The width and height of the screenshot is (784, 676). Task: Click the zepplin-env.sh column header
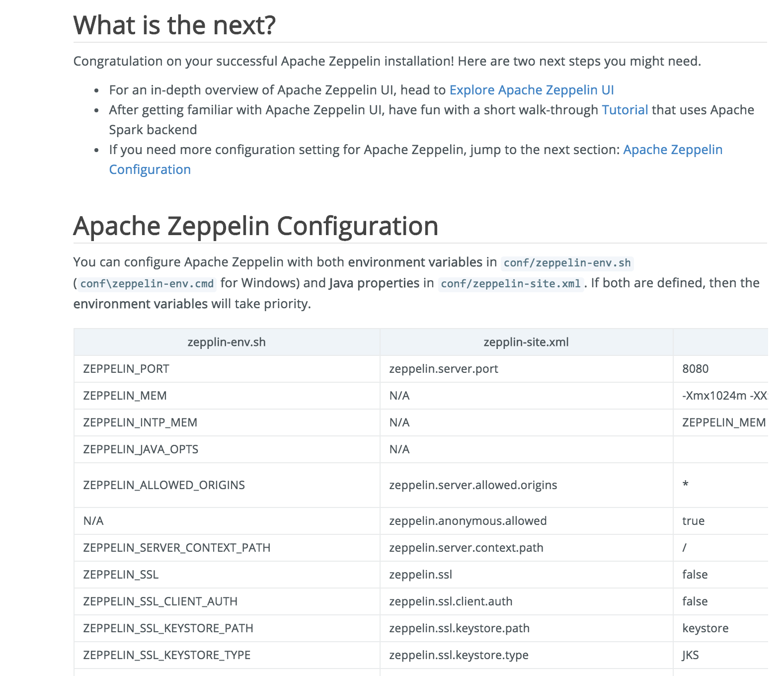pos(227,342)
